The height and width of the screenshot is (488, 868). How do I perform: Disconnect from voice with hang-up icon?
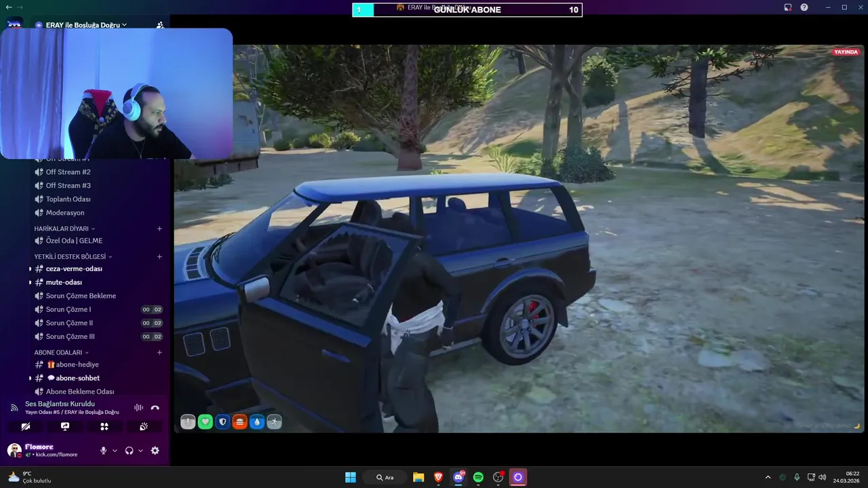[155, 407]
